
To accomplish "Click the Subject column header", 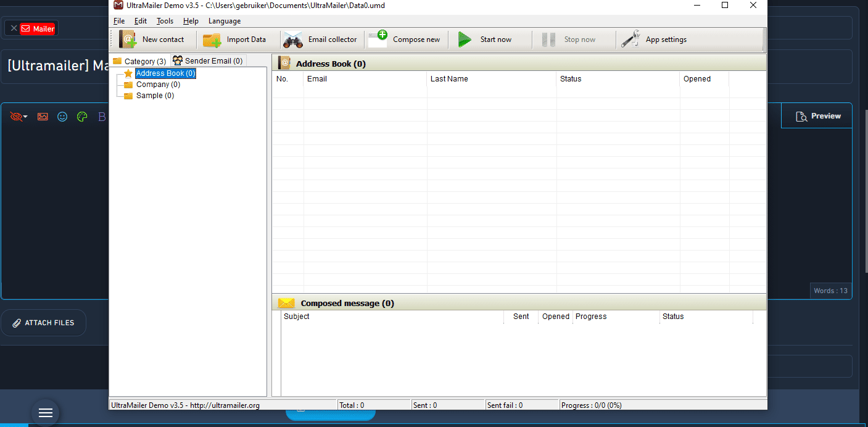I will [x=392, y=317].
